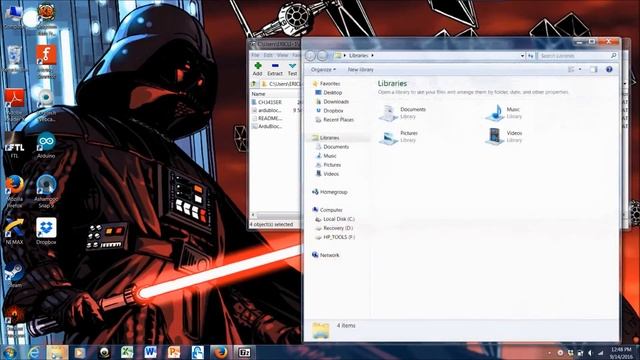
Task: Click the New library button
Action: (360, 70)
